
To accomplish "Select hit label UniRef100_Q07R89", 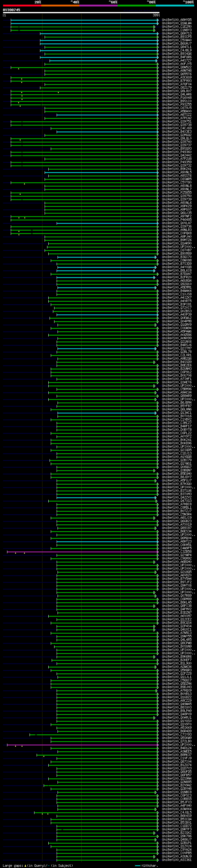I will (176, 596).
